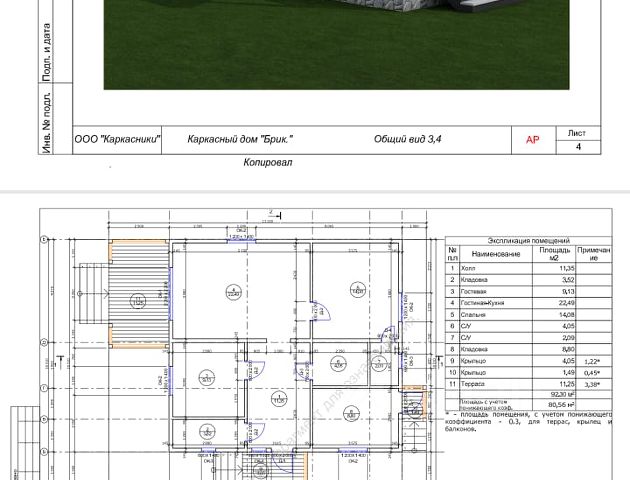The width and height of the screenshot is (630, 480).
Task: Click room marker 3 in guest room plan
Action: 207,377
